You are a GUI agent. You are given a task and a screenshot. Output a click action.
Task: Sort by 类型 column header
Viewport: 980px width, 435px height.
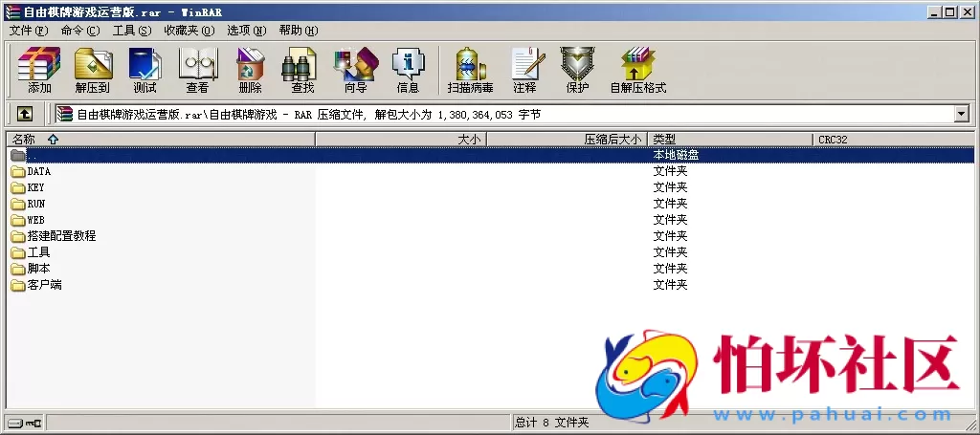(730, 140)
